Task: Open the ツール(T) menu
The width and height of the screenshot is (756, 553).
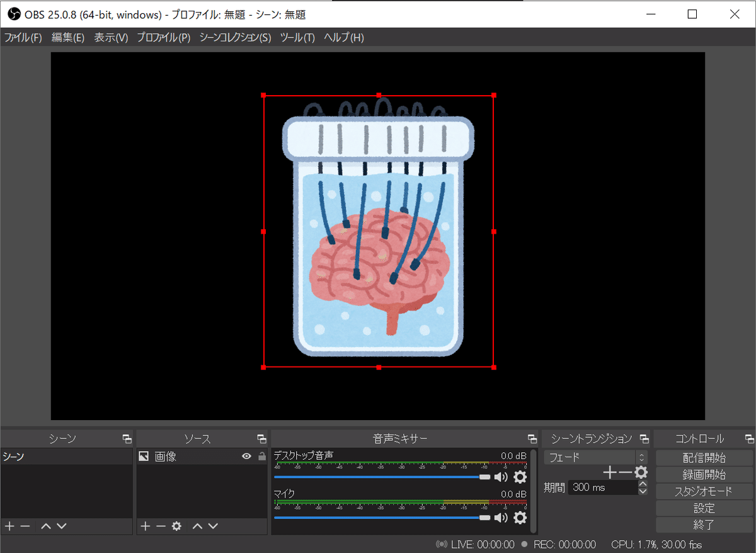Action: point(297,38)
